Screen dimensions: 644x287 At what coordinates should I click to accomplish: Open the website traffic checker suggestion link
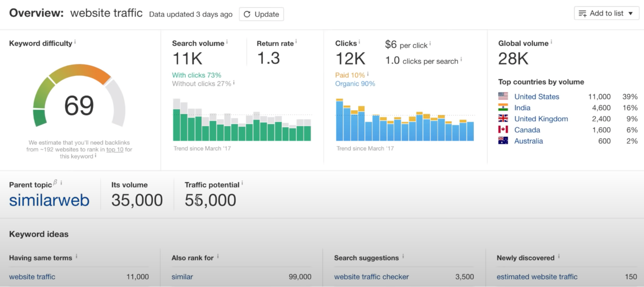(x=371, y=277)
